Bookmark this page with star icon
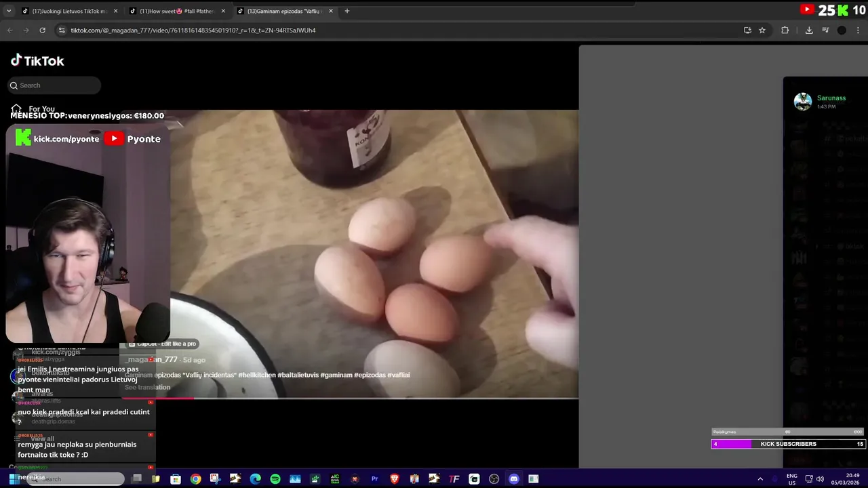 click(762, 30)
